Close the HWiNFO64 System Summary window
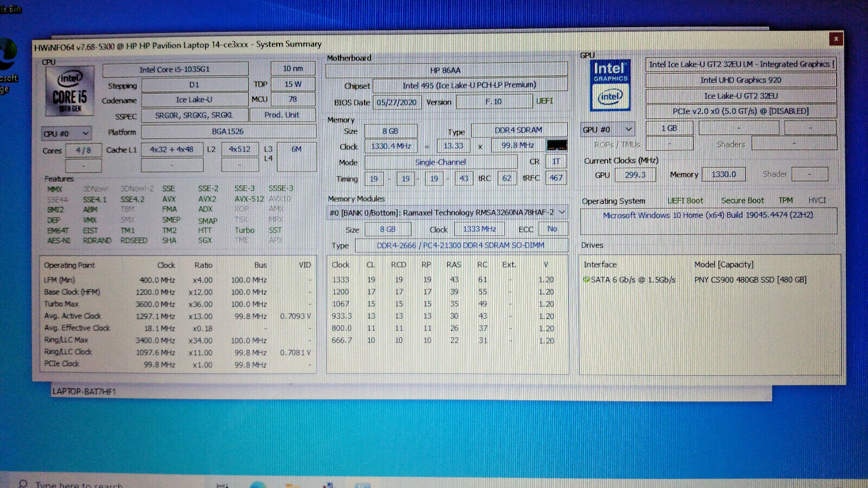 click(x=836, y=38)
